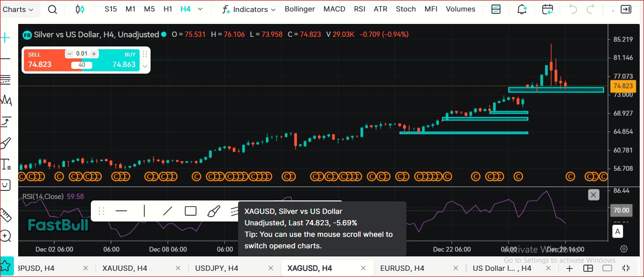The width and height of the screenshot is (644, 277).
Task: Click the ruler measure tool in sidebar
Action: coord(6,215)
